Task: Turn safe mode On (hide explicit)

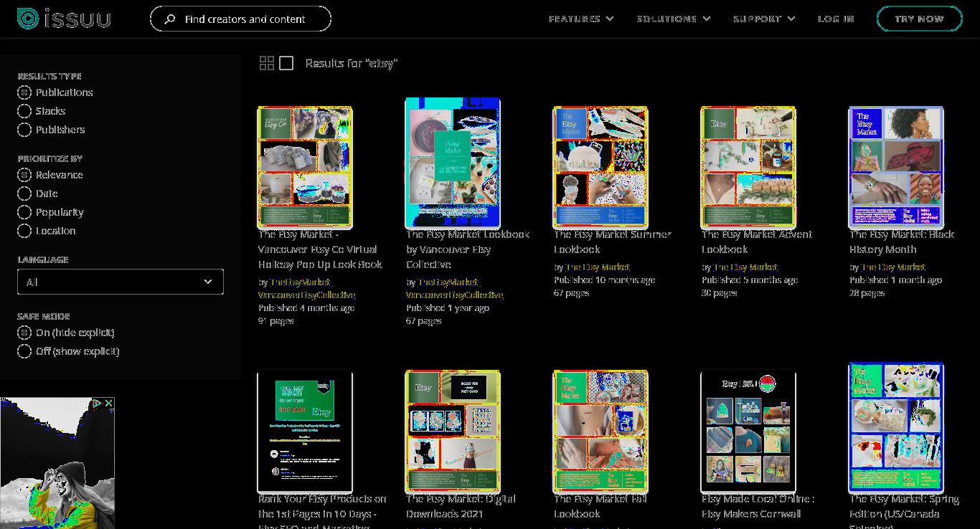Action: [24, 333]
